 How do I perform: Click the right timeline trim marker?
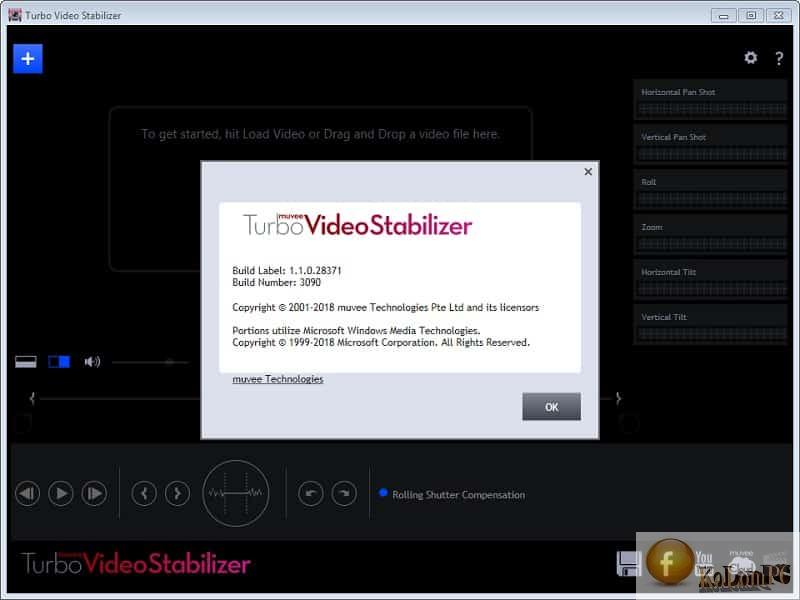coord(618,398)
